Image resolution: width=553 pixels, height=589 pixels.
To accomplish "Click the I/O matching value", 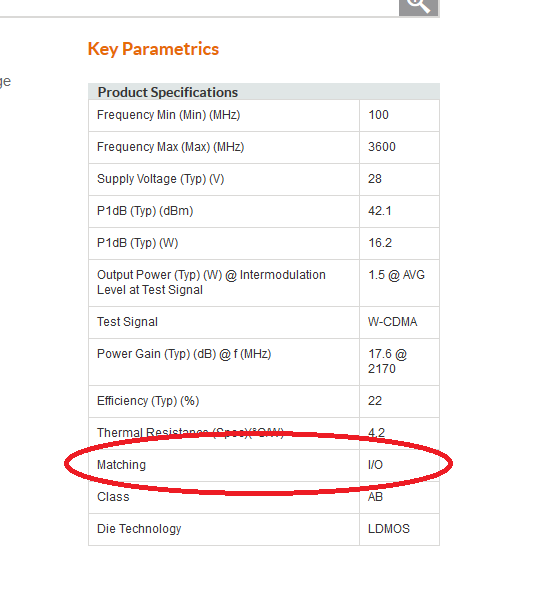I will pyautogui.click(x=375, y=465).
